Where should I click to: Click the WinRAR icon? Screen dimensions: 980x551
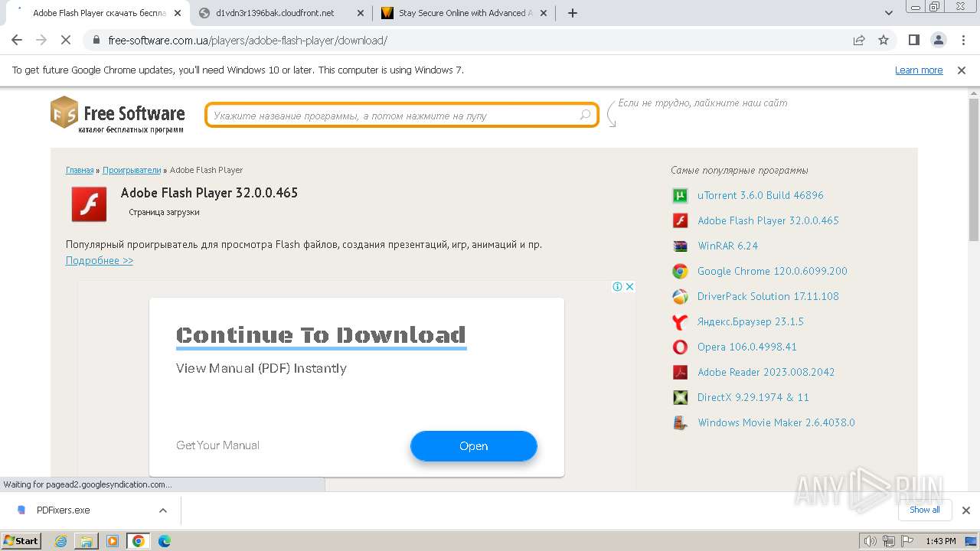point(680,246)
